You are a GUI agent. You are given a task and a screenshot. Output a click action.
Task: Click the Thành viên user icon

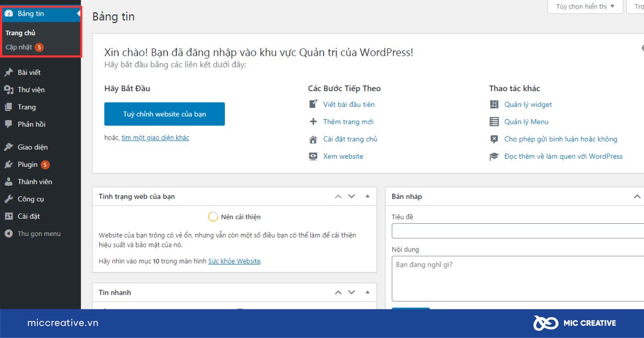pos(9,181)
